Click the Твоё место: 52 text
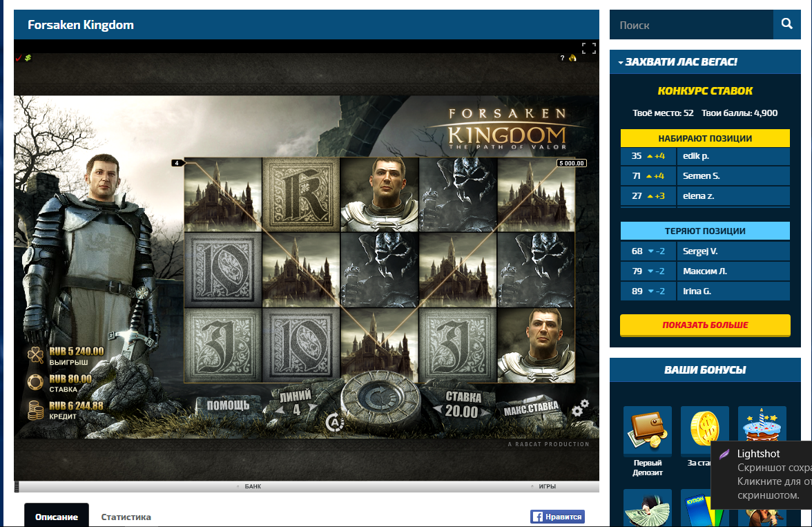 point(663,113)
